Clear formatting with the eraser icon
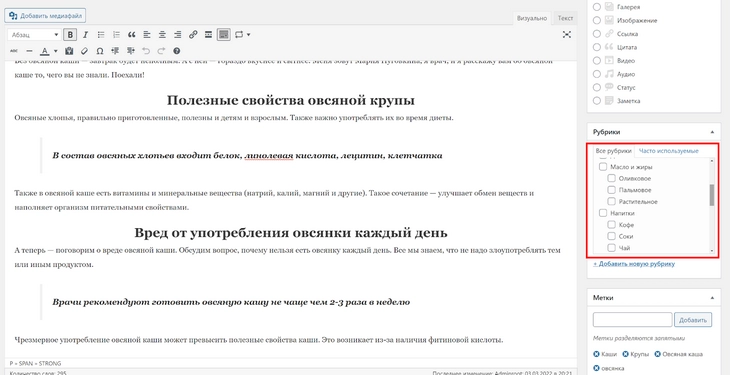 84,51
